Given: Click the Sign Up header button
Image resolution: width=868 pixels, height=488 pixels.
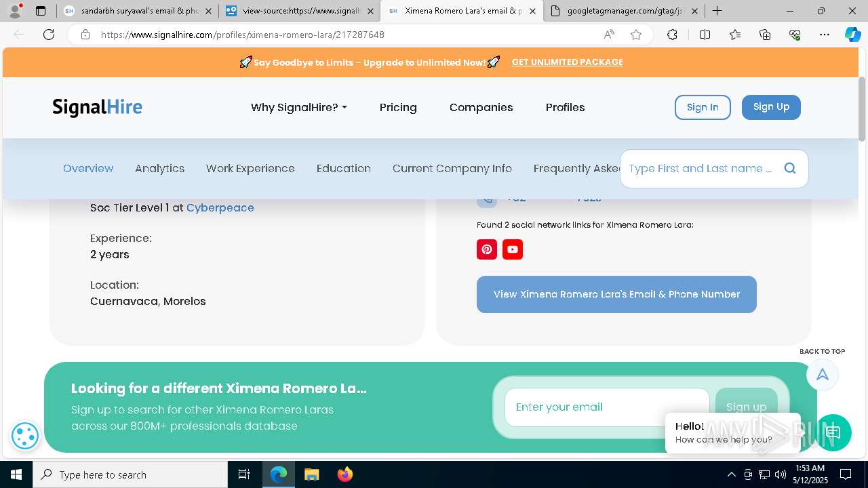Looking at the screenshot, I should click(771, 107).
